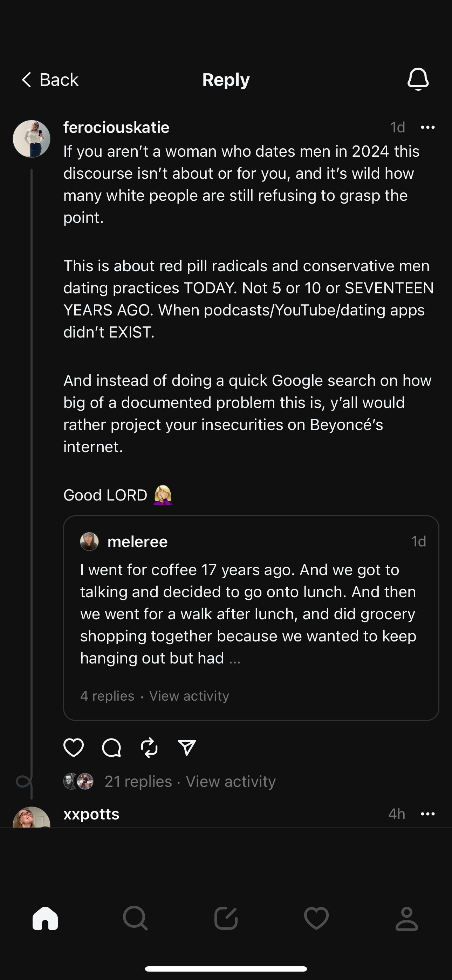Viewport: 452px width, 980px height.
Task: Go to the Home tab
Action: (x=45, y=918)
